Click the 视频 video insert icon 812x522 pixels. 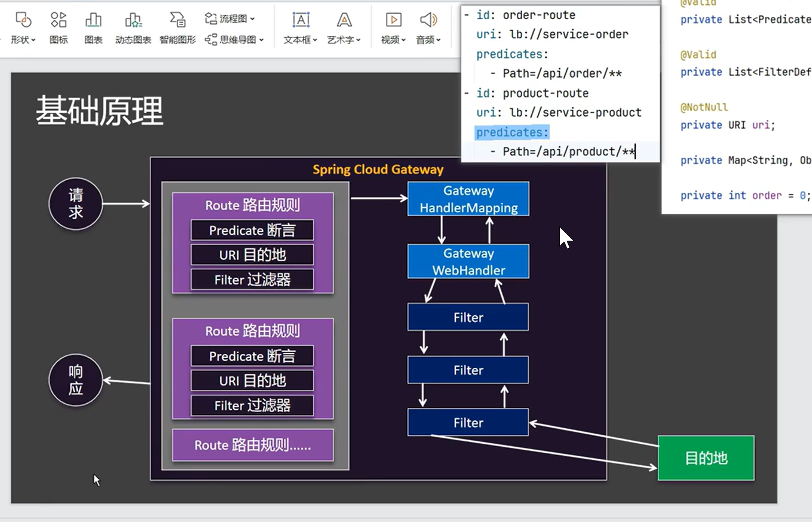(x=393, y=20)
